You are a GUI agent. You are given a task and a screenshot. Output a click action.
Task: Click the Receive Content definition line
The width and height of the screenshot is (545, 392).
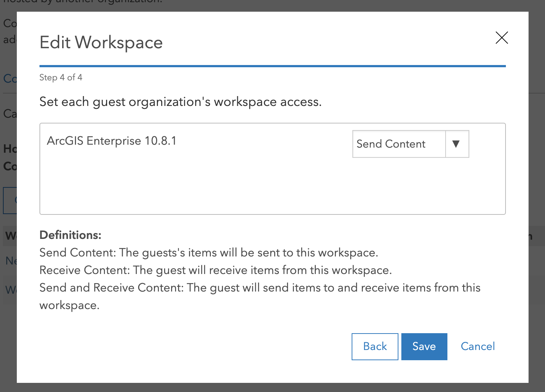215,270
